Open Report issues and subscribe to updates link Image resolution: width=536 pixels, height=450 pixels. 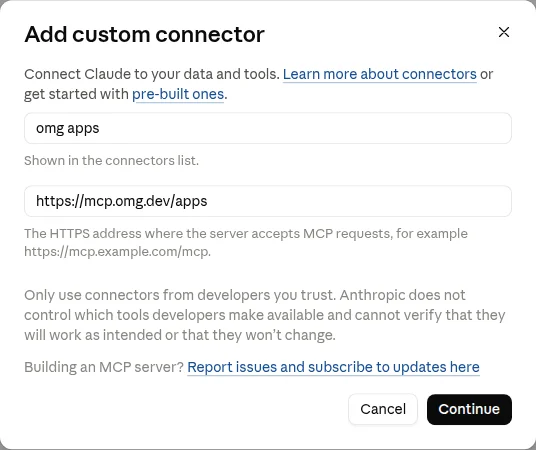(333, 367)
